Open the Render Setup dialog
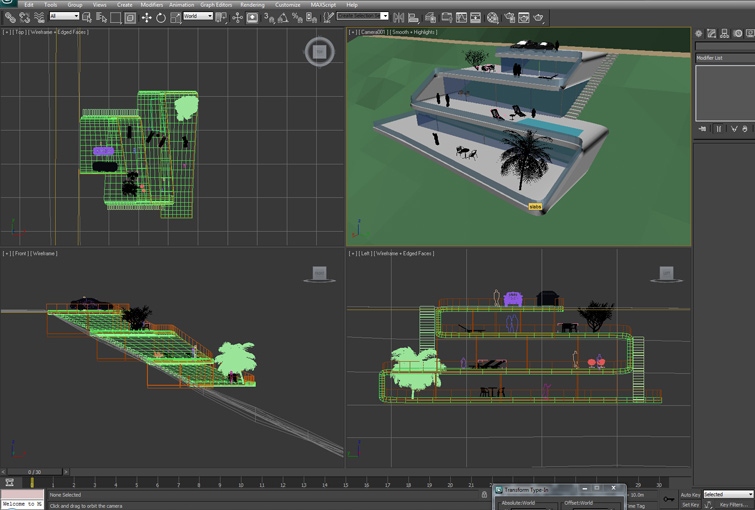This screenshot has height=510, width=755. coord(509,17)
